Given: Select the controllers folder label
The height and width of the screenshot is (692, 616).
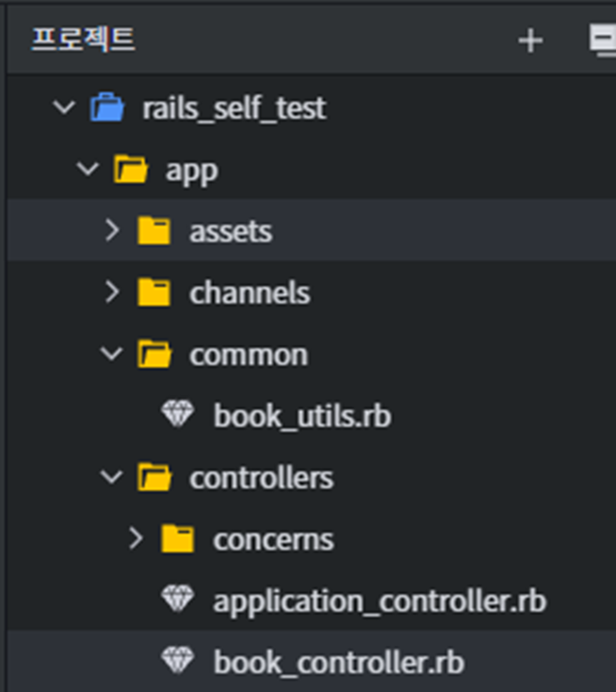Looking at the screenshot, I should click(x=262, y=478).
